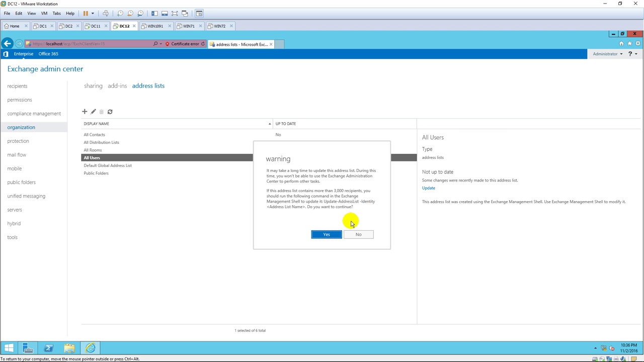Open VMware Tabs menu
The height and width of the screenshot is (362, 644).
[57, 13]
